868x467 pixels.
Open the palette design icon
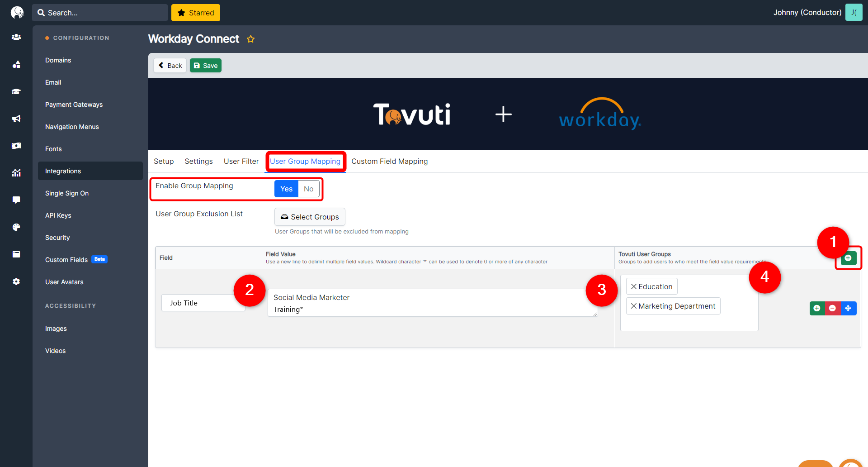pos(16,227)
